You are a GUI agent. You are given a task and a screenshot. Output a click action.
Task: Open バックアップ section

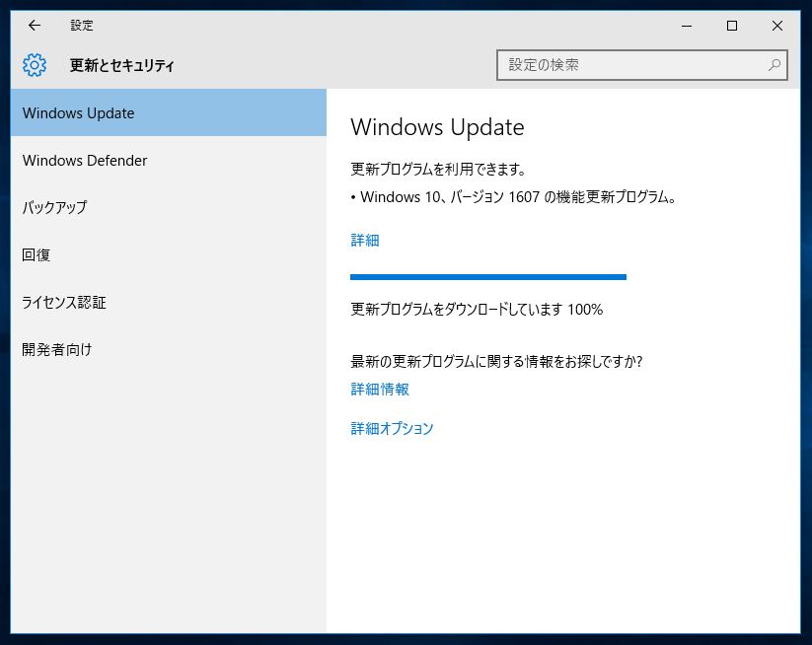point(169,207)
